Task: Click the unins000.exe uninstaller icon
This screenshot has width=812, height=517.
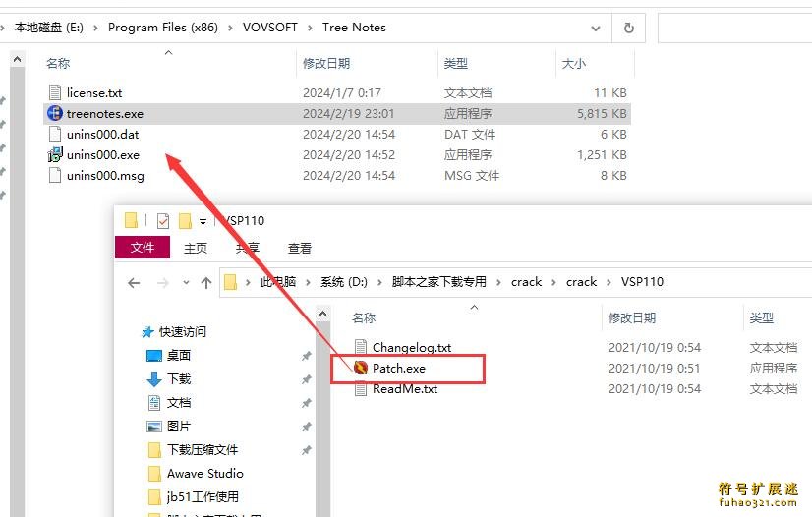Action: (x=55, y=154)
